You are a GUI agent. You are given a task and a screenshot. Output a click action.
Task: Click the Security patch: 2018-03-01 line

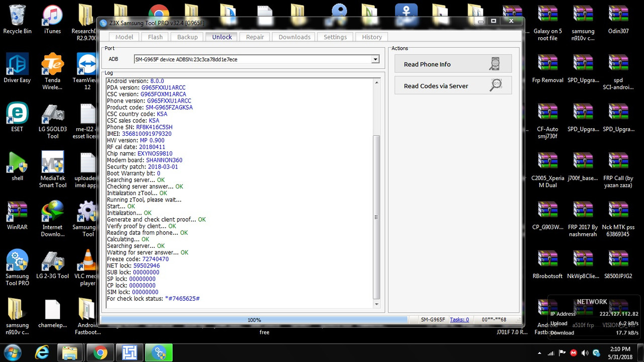point(142,166)
